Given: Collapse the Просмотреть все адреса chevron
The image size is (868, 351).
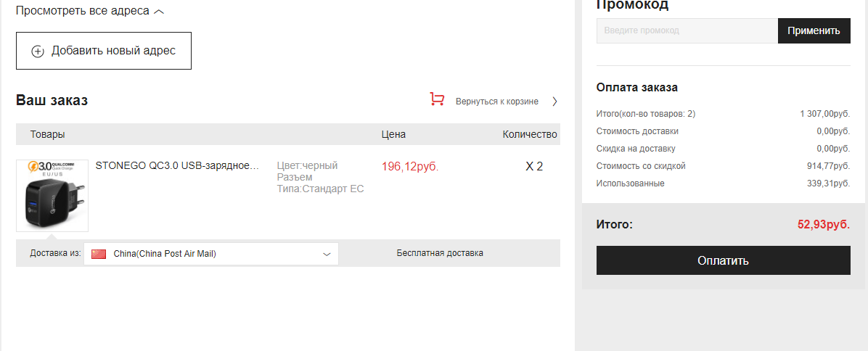Looking at the screenshot, I should pos(159,12).
